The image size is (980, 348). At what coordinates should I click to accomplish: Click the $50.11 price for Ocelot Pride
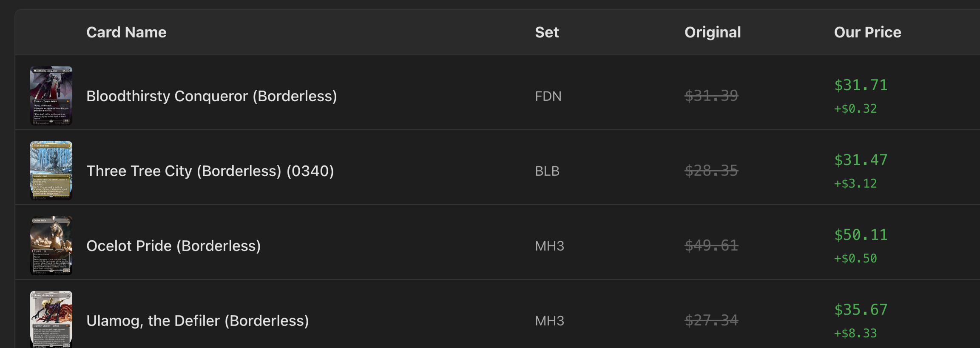coord(861,235)
